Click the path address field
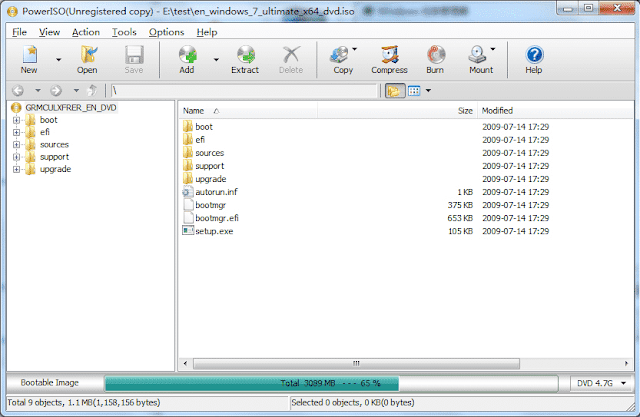 point(243,91)
